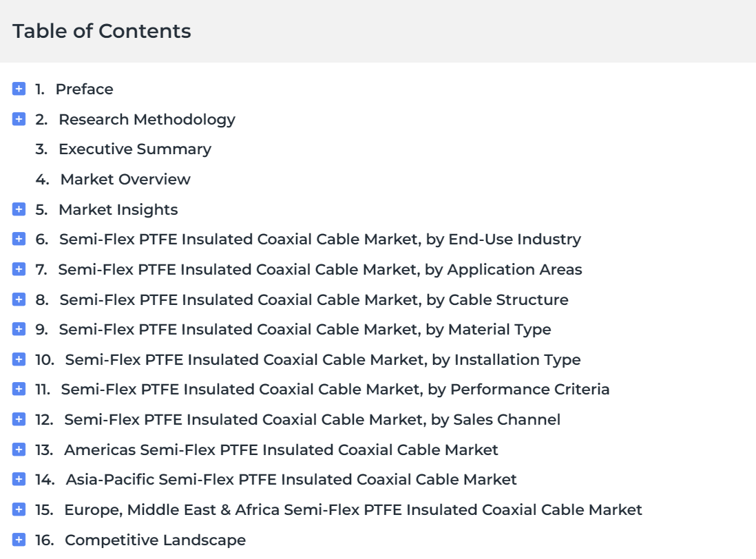Click the Preface title text
The height and width of the screenshot is (559, 756).
[85, 89]
